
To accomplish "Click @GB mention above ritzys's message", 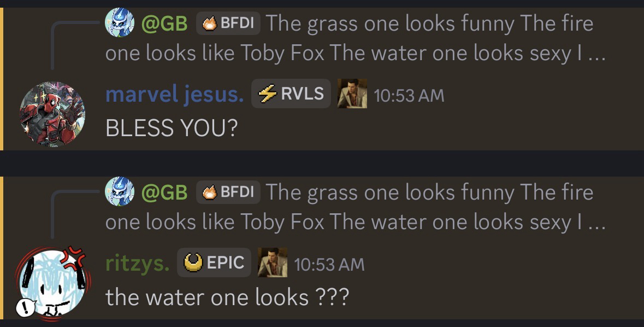I will coord(164,192).
